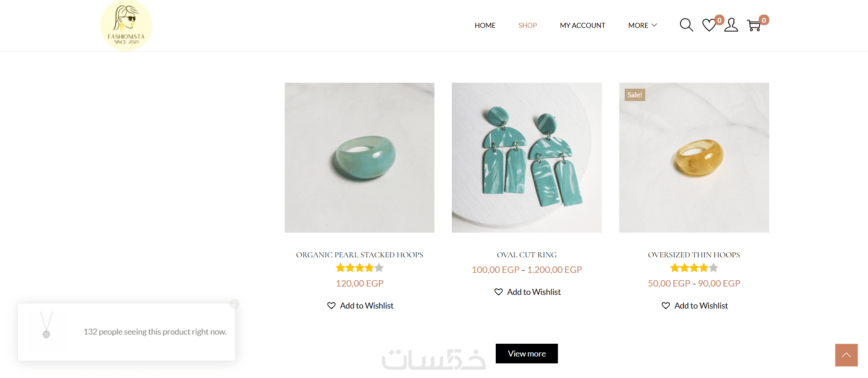
Task: Open MY ACCOUNT menu item
Action: pyautogui.click(x=583, y=26)
